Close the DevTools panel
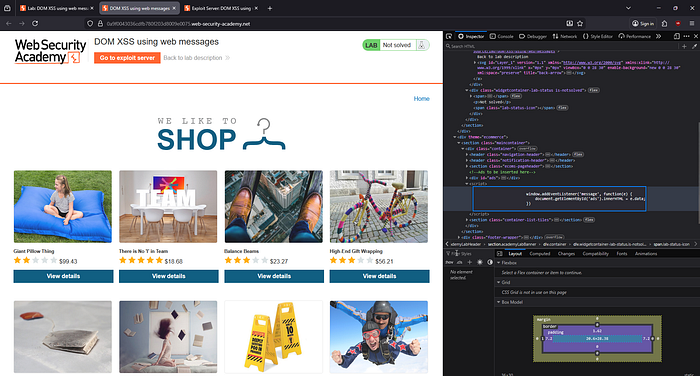The width and height of the screenshot is (700, 376). 695,36
